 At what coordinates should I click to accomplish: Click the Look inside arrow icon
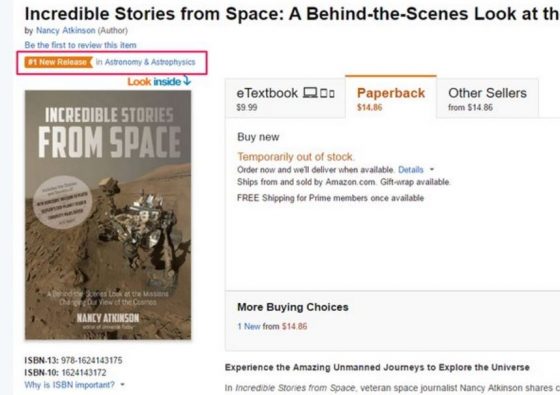click(x=187, y=80)
